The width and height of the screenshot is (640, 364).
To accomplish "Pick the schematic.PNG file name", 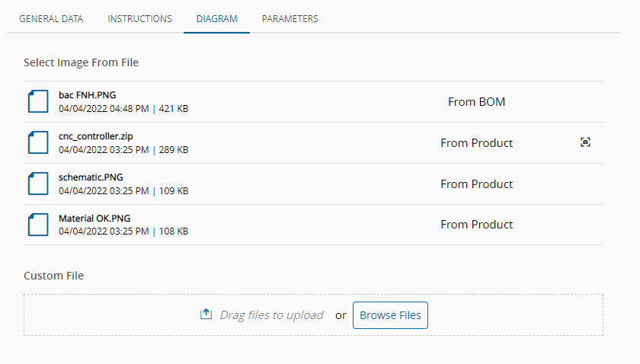I will click(x=91, y=177).
